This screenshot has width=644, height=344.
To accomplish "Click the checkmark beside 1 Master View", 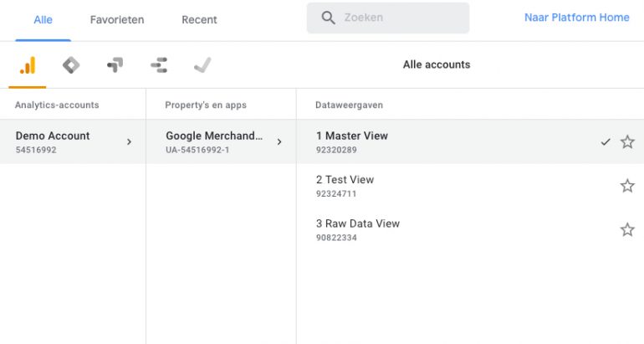I will (x=606, y=141).
